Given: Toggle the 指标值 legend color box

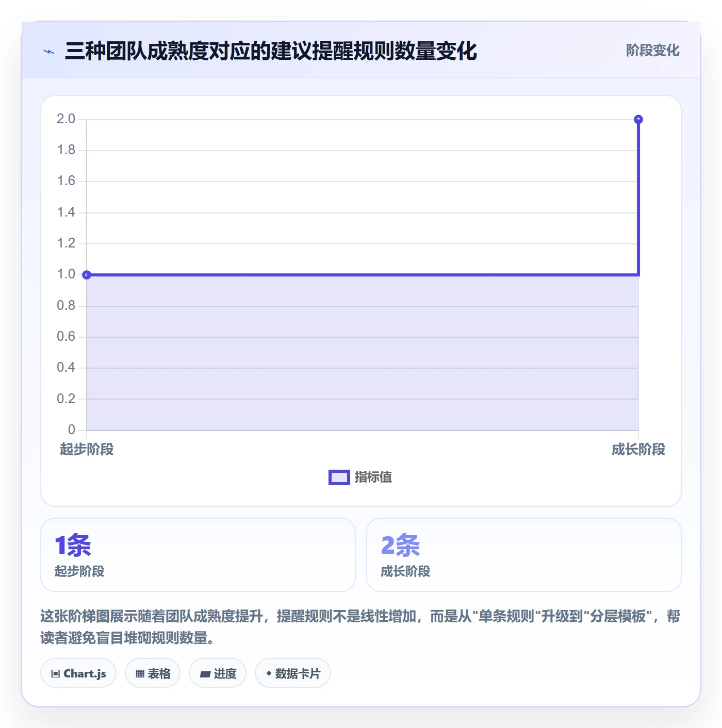Looking at the screenshot, I should 339,477.
